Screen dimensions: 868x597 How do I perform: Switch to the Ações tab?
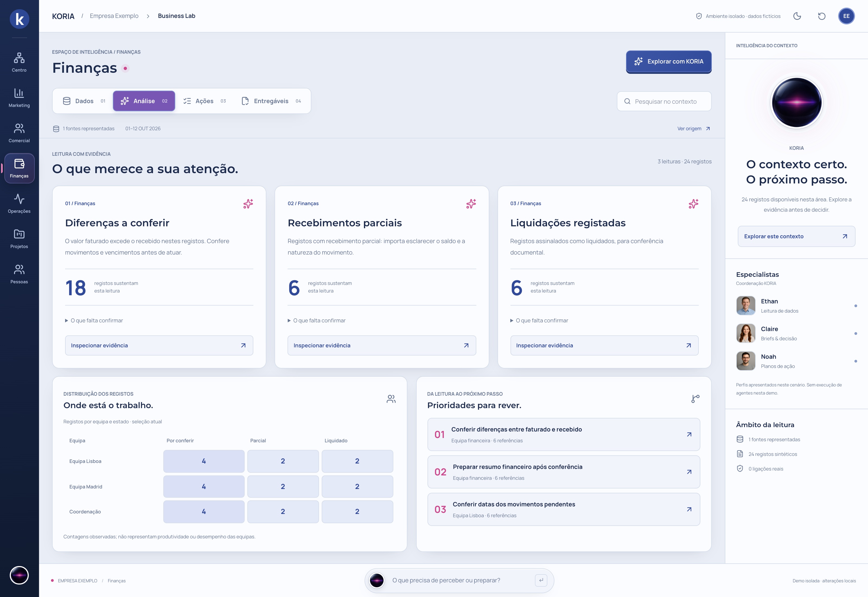[x=205, y=101]
